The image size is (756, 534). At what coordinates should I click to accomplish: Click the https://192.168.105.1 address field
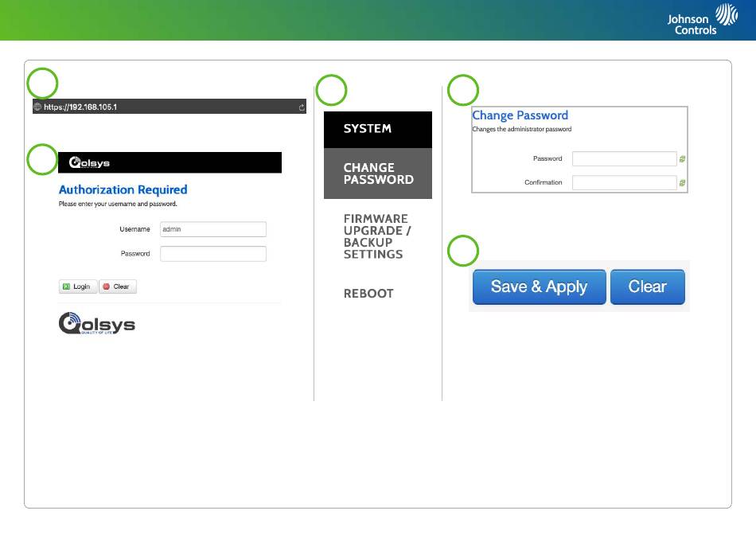[x=170, y=107]
